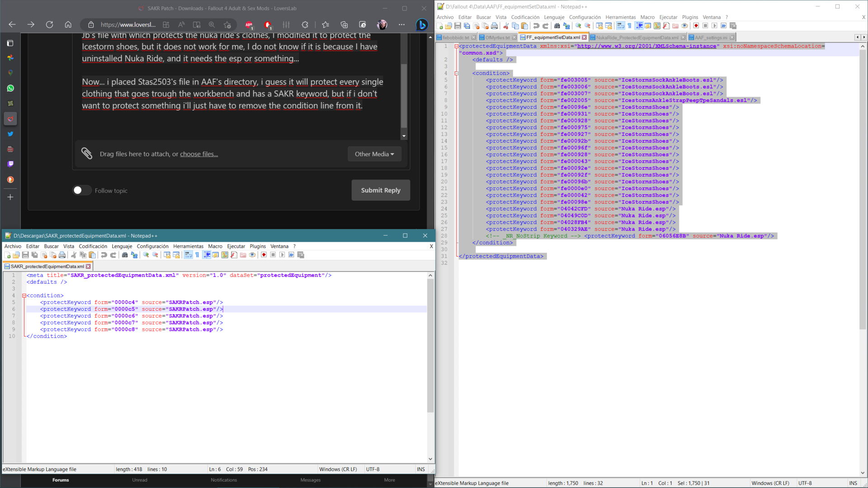This screenshot has height=488, width=868.
Task: Open the Forums tab in the bottom bar
Action: click(x=61, y=480)
